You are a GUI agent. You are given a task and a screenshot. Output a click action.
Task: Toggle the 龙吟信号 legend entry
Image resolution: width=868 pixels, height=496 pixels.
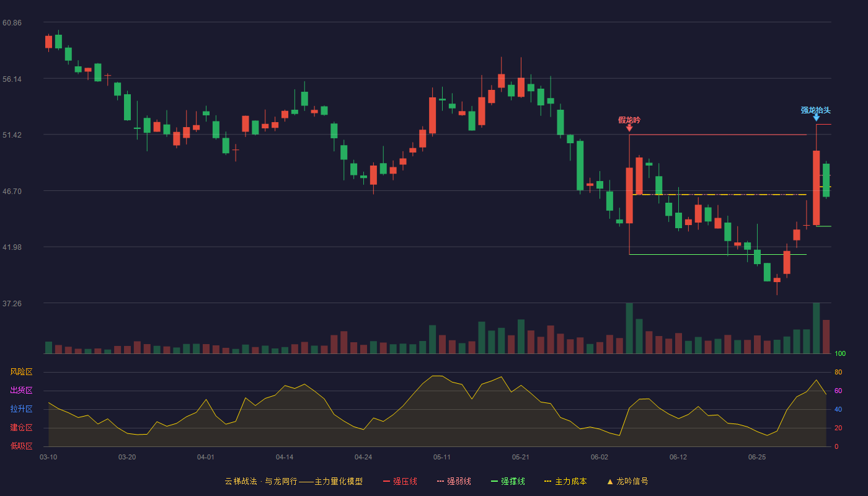pyautogui.click(x=627, y=481)
